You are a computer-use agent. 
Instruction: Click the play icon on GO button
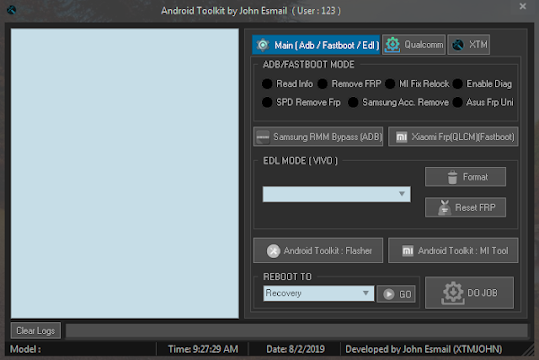click(389, 294)
